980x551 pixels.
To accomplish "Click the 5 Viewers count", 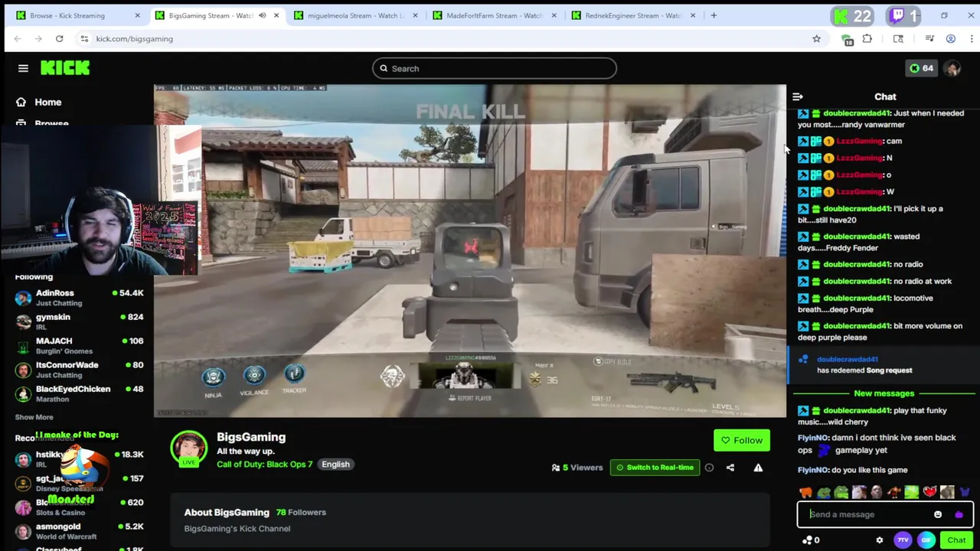I will pos(577,468).
